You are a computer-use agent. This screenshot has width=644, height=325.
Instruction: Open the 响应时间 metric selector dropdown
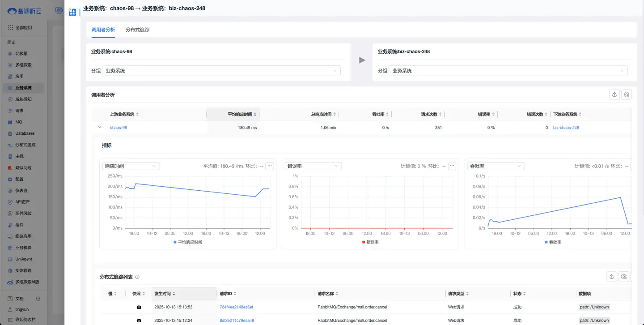tap(131, 166)
